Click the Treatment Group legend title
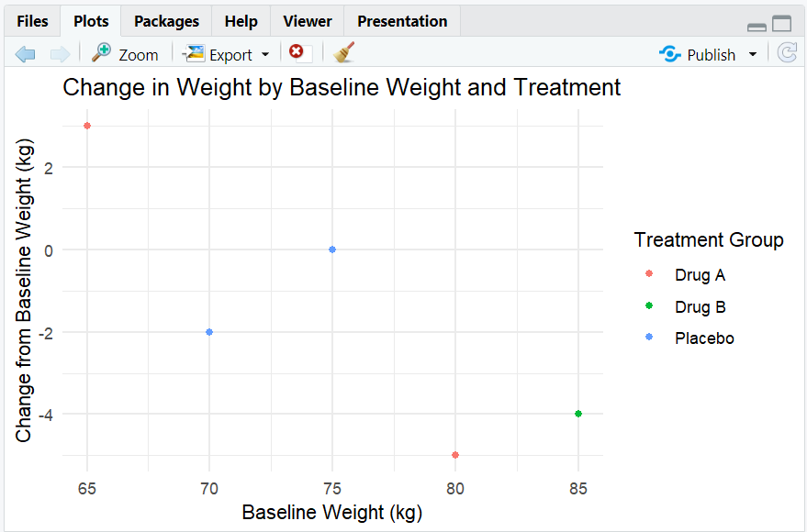The height and width of the screenshot is (532, 807). (x=708, y=239)
